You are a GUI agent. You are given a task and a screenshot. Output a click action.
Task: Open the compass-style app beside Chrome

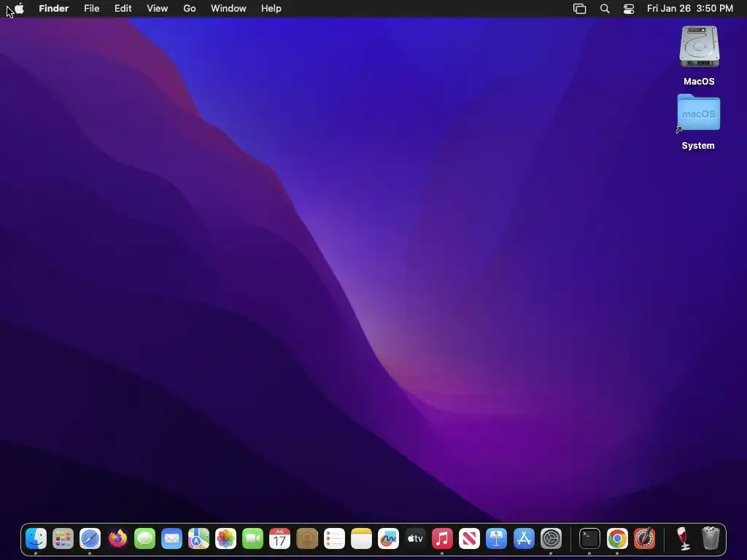coord(644,539)
